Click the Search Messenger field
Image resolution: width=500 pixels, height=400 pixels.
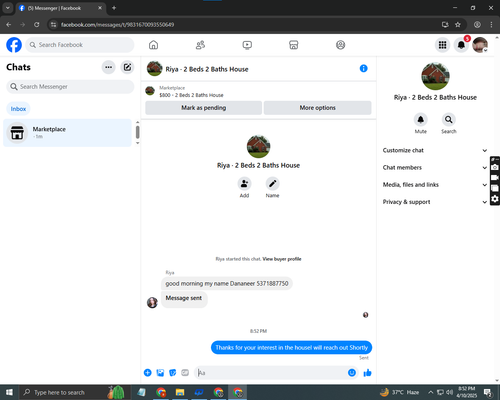(x=70, y=87)
